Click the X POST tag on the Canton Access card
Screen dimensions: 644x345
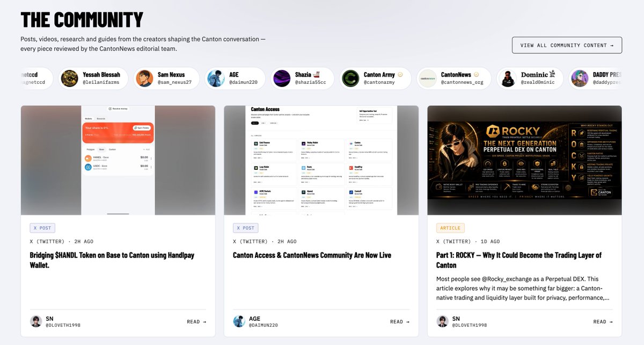coord(246,228)
